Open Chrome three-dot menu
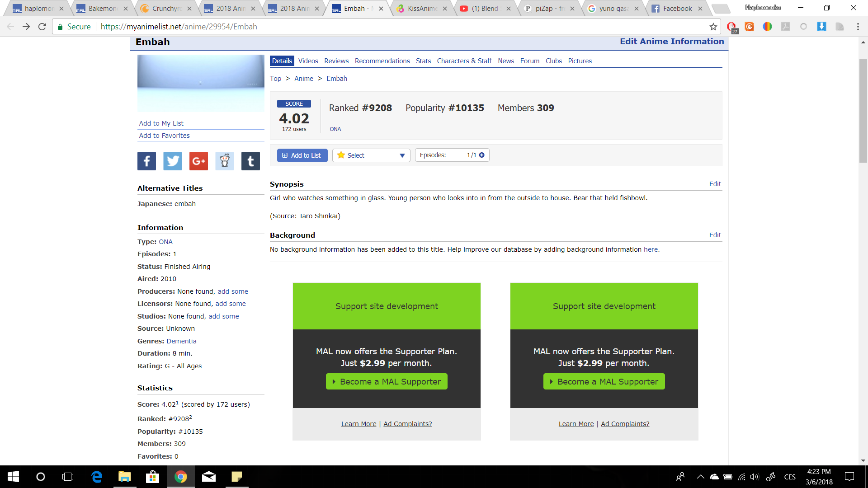 click(858, 27)
